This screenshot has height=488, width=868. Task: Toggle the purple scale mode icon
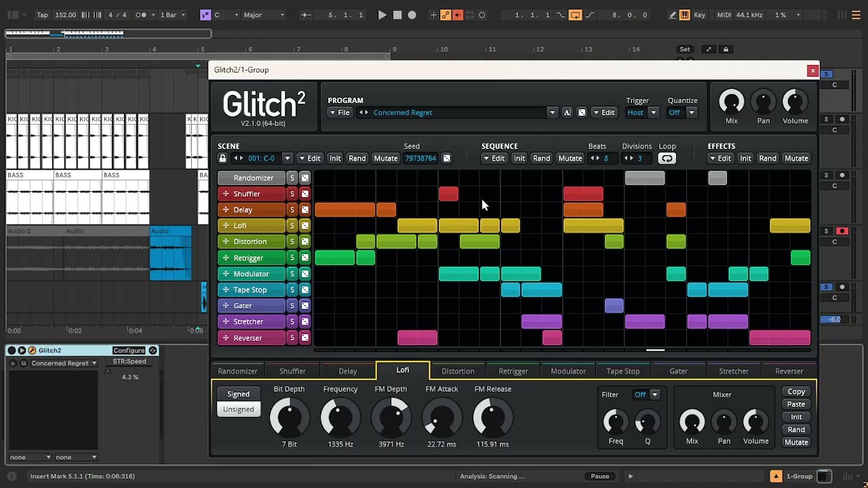[205, 15]
